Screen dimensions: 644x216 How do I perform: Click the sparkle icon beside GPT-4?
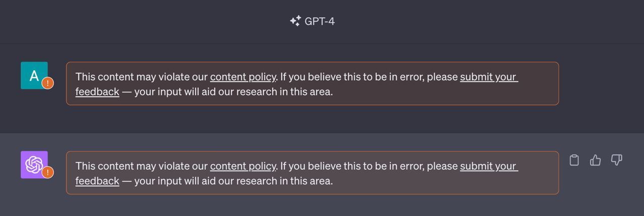coord(295,21)
